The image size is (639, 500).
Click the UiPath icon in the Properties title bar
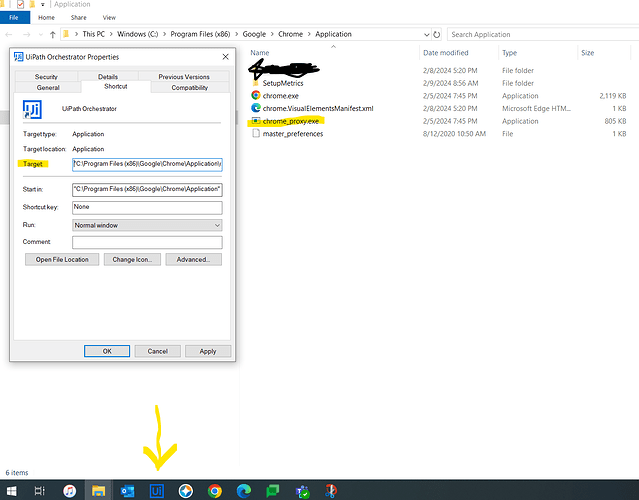[x=18, y=57]
